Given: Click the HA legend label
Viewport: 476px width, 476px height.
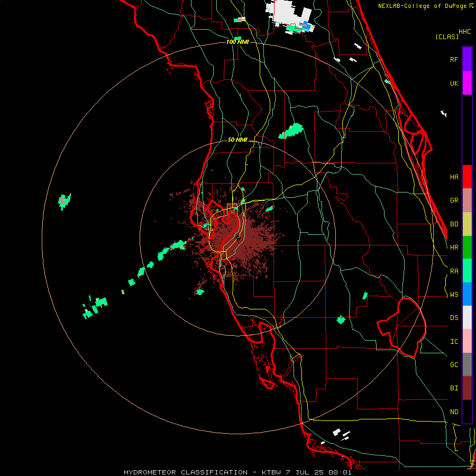Looking at the screenshot, I should (454, 177).
